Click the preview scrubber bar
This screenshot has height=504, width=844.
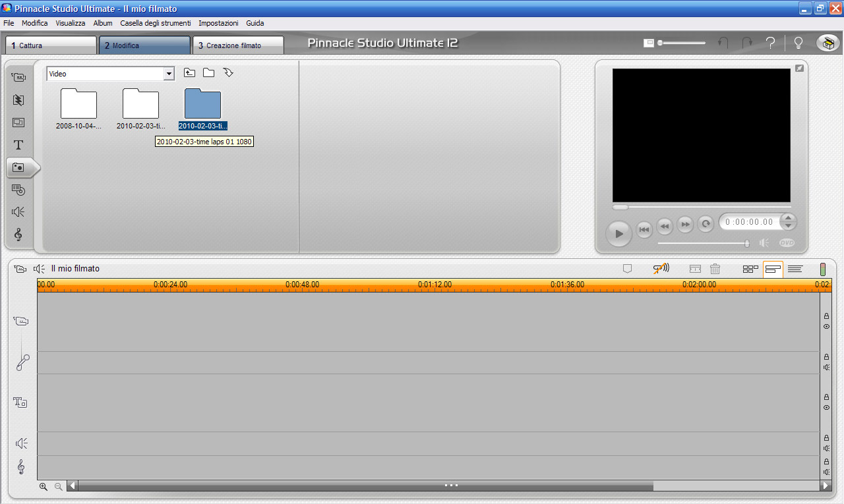coord(702,207)
